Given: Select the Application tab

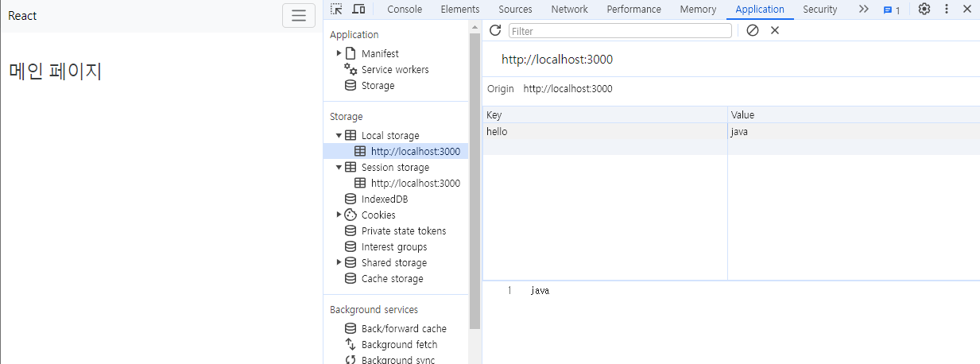Looking at the screenshot, I should pyautogui.click(x=760, y=10).
